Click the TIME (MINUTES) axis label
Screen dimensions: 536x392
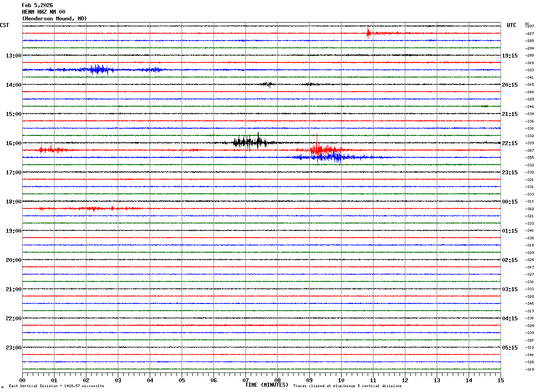click(x=267, y=385)
